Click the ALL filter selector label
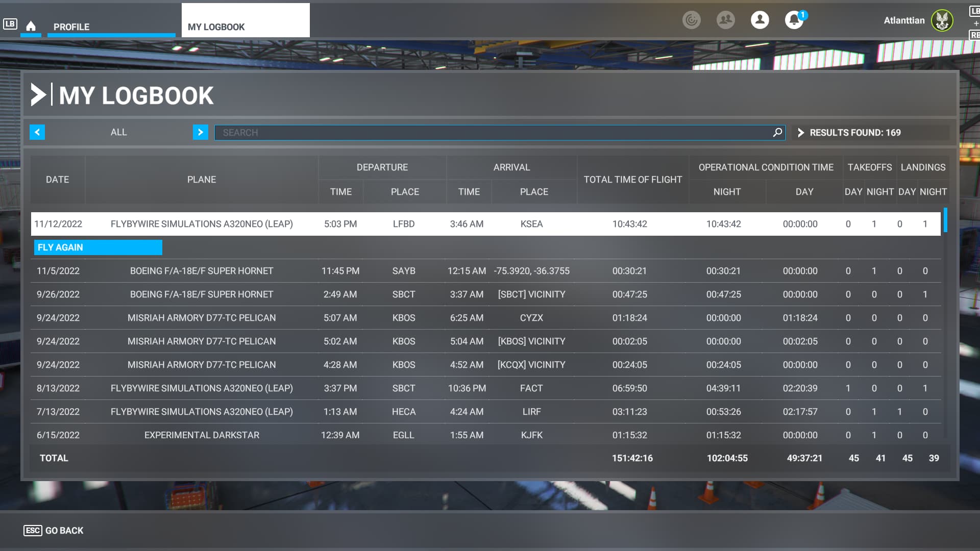The image size is (980, 551). [118, 132]
